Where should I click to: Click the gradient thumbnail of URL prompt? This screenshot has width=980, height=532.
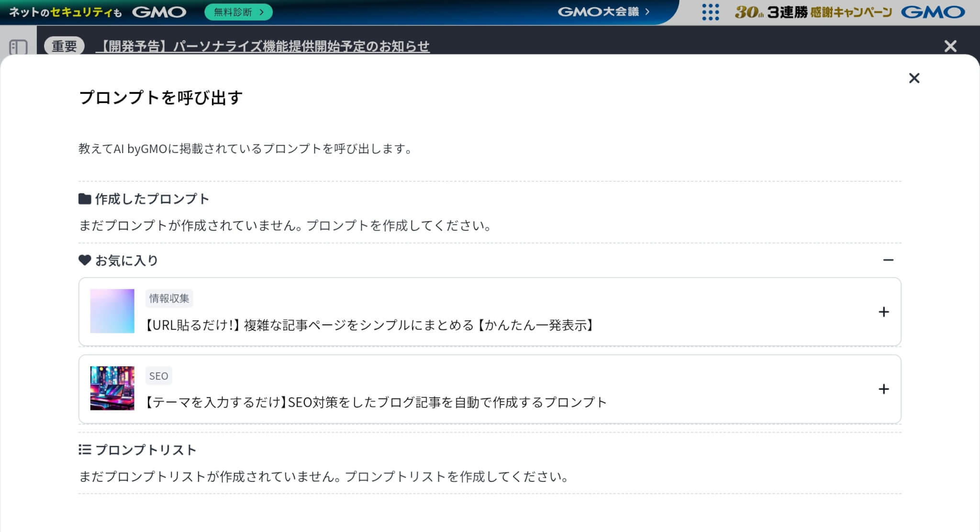pos(112,311)
